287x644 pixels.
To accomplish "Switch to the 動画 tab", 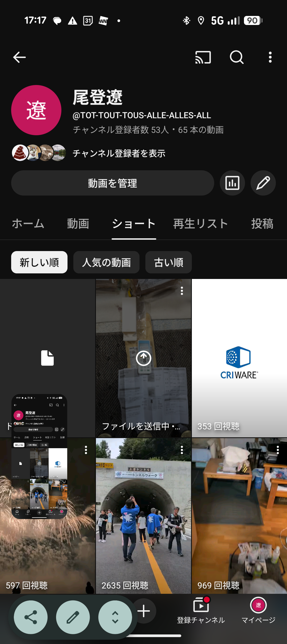I will click(x=78, y=224).
